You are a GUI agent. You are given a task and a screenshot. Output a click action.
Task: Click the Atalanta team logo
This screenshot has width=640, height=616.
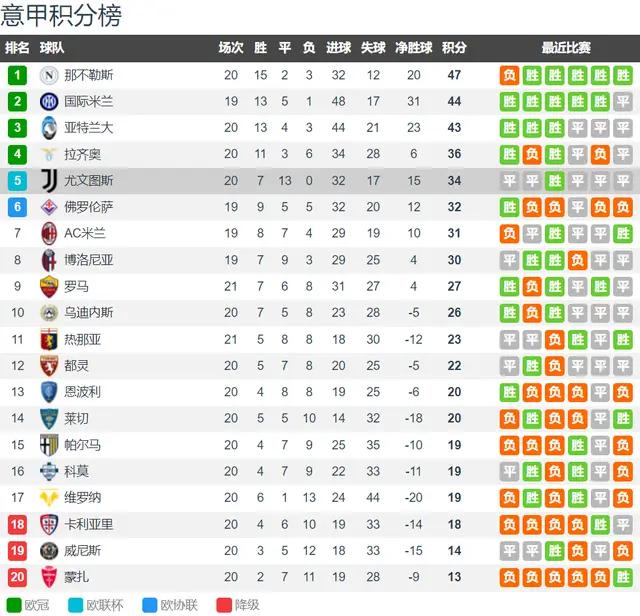(48, 128)
